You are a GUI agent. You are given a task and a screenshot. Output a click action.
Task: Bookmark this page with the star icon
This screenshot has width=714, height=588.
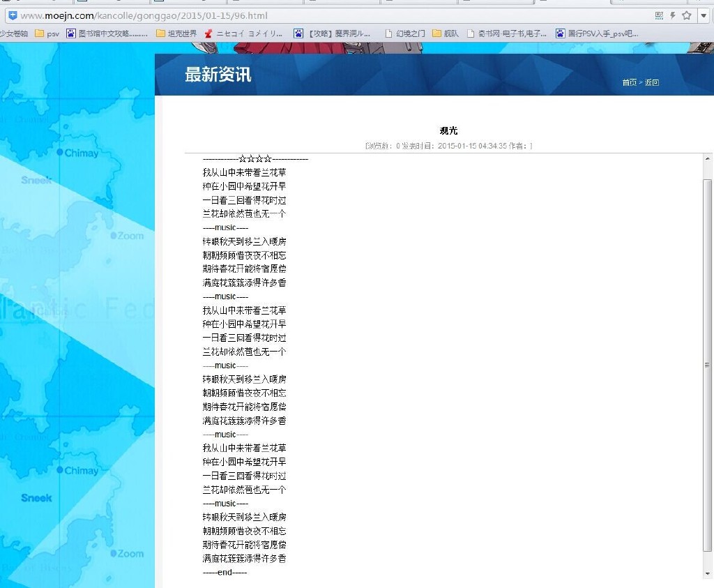pyautogui.click(x=687, y=15)
